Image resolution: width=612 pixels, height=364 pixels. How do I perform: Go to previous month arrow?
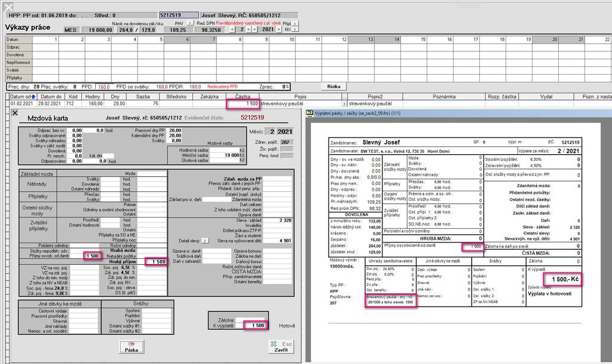(x=232, y=30)
